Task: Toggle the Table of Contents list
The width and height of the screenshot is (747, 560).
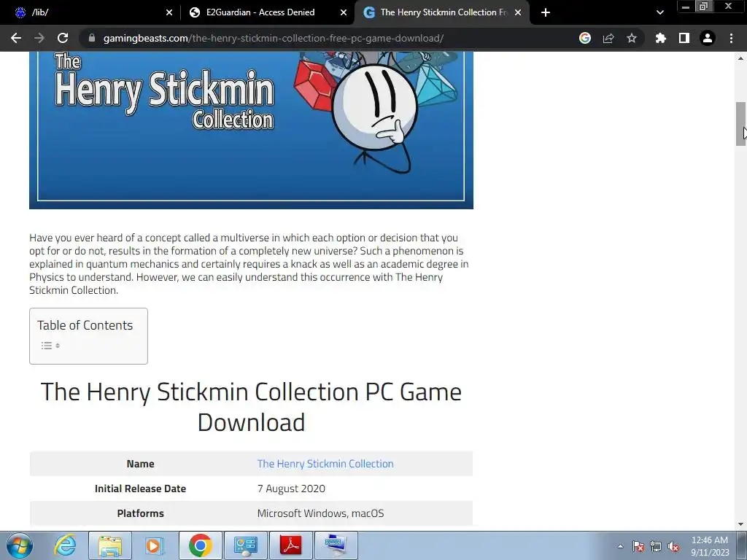Action: click(50, 346)
